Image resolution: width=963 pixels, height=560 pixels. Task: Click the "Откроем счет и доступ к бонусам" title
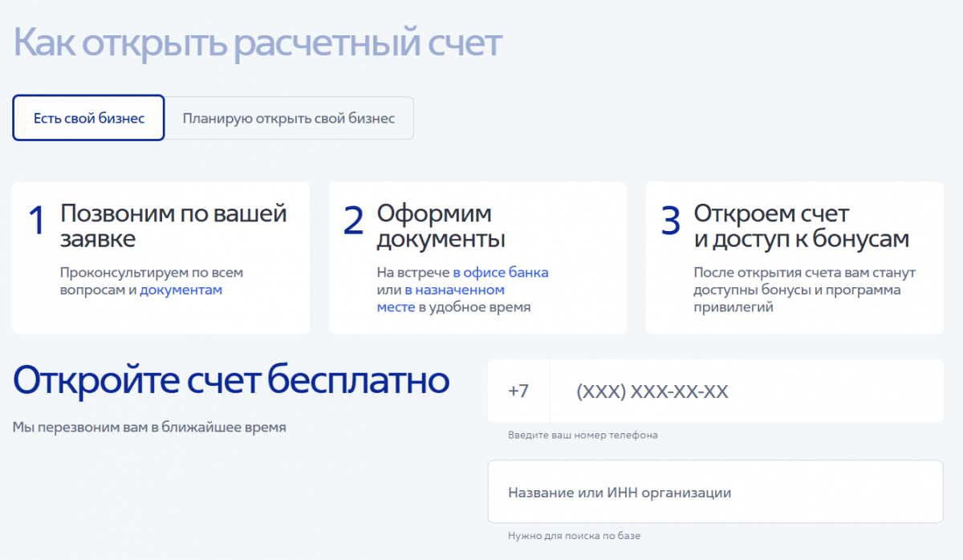pyautogui.click(x=801, y=226)
